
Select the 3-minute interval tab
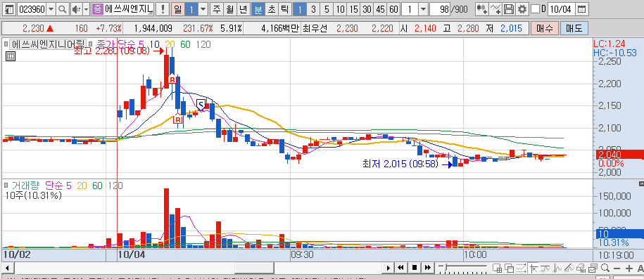tap(313, 8)
